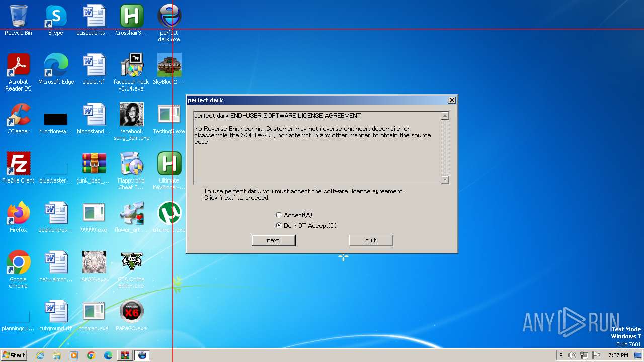Select the Google Chrome desktop icon
The width and height of the screenshot is (644, 362).
(x=18, y=269)
